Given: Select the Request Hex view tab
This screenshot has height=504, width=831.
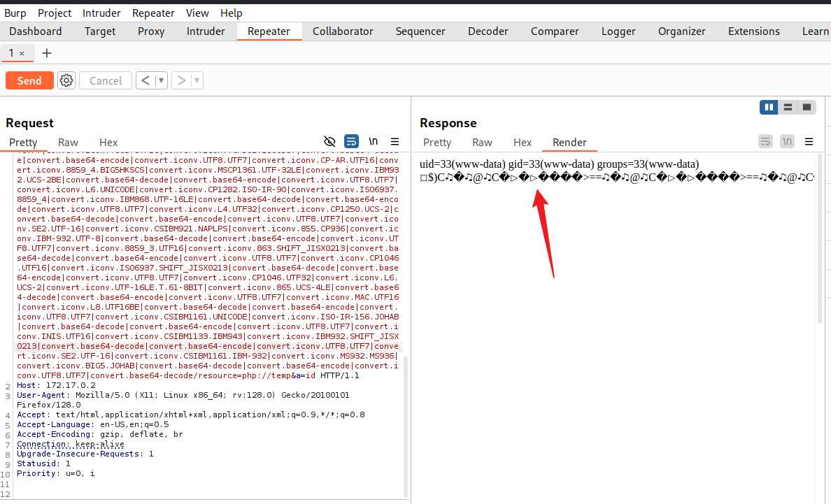Looking at the screenshot, I should (x=108, y=143).
